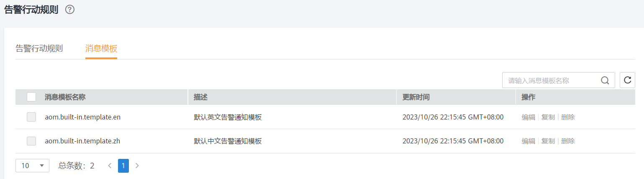Click 删除 for aom.built-in.template.en

pyautogui.click(x=568, y=117)
